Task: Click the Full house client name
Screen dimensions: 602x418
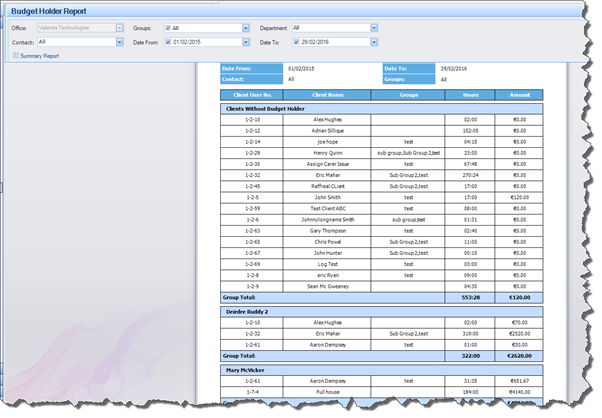Action: (327, 392)
